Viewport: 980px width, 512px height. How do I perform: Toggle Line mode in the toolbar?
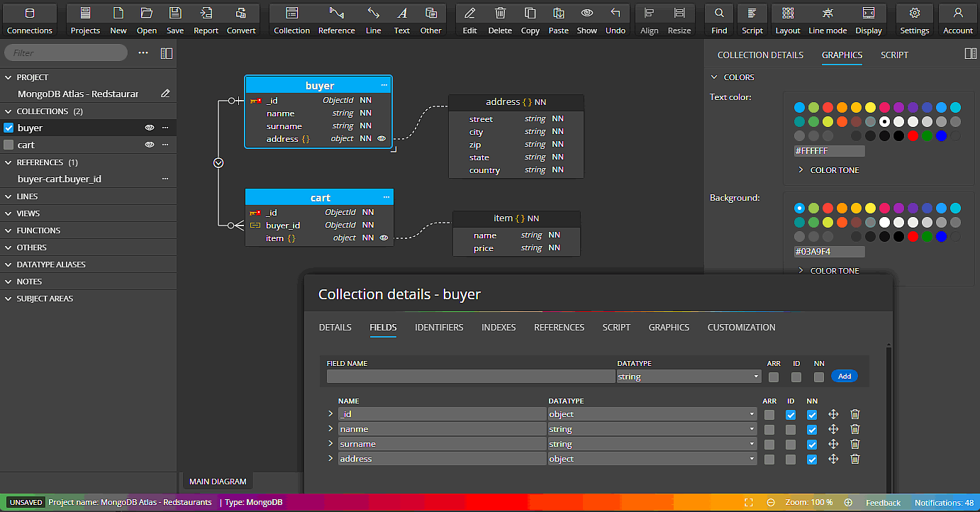pyautogui.click(x=828, y=20)
